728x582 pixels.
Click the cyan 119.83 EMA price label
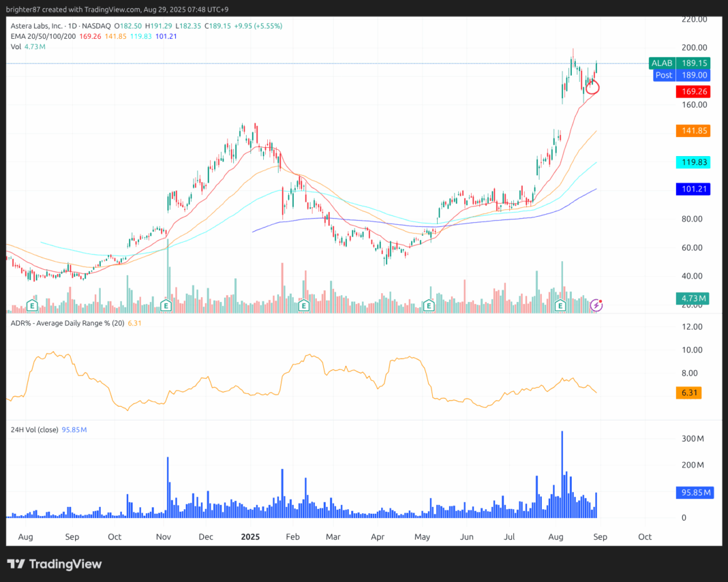[693, 162]
